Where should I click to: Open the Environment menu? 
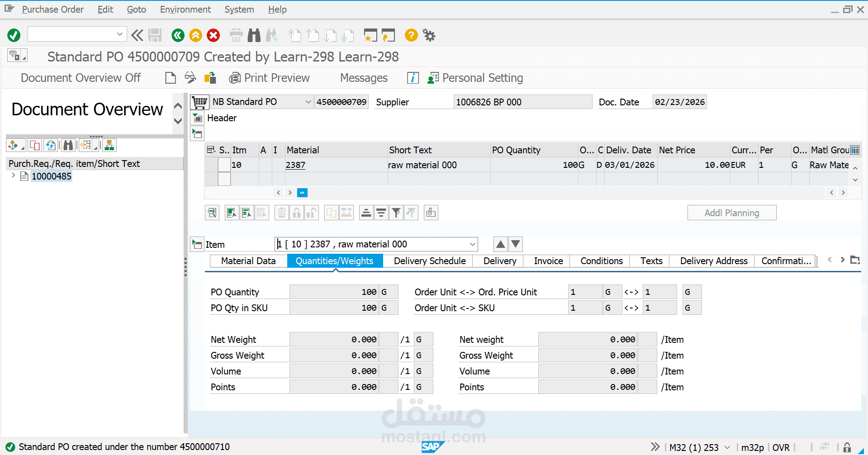[x=185, y=9]
